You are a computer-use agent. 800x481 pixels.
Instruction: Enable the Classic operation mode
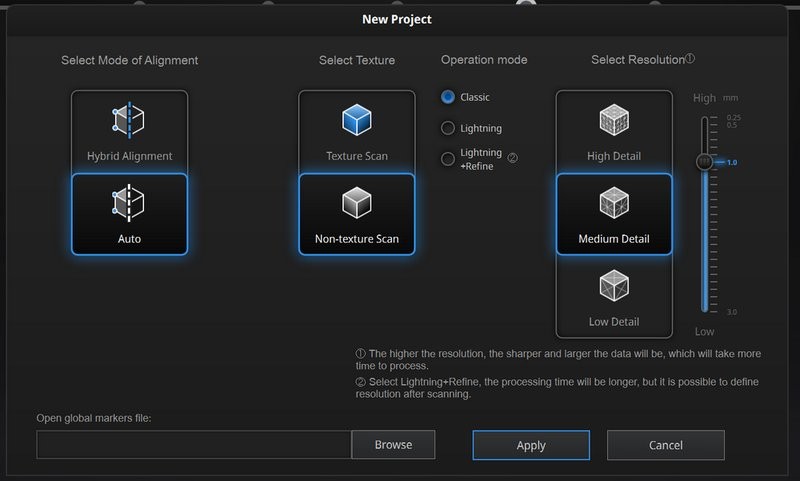[x=448, y=97]
